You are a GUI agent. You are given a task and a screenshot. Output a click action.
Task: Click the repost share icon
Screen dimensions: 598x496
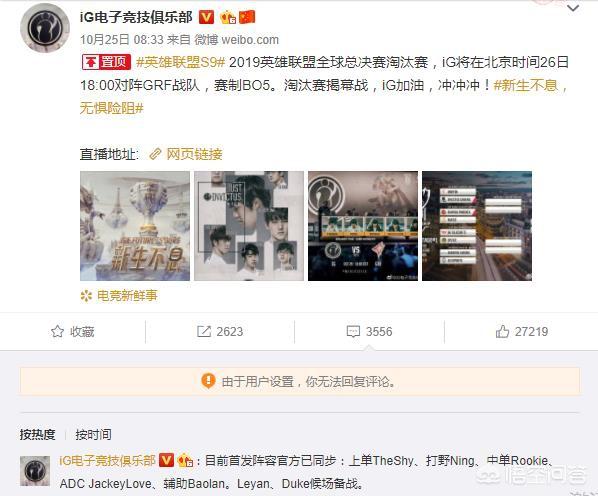(x=204, y=331)
